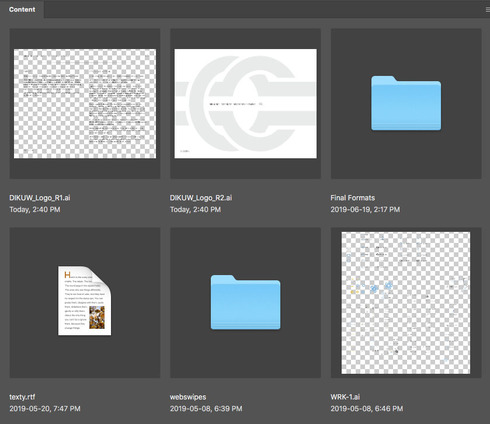Click the texty.rtf filename label
Viewport: 490px width, 424px height.
pos(22,397)
